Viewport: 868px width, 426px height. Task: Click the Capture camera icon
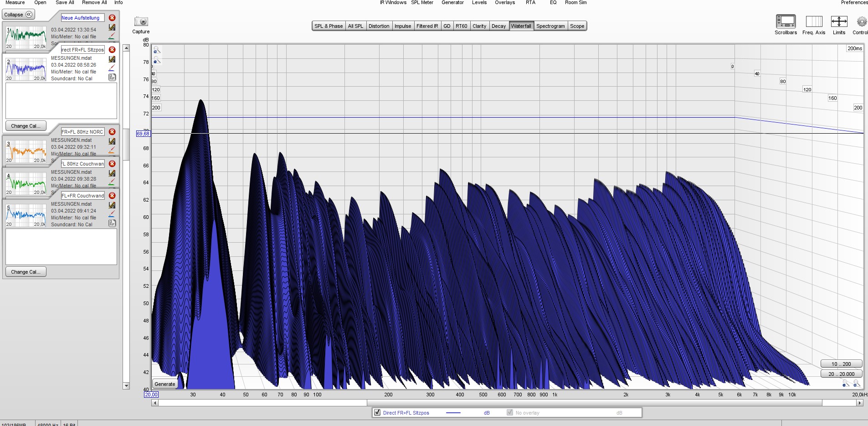click(141, 21)
